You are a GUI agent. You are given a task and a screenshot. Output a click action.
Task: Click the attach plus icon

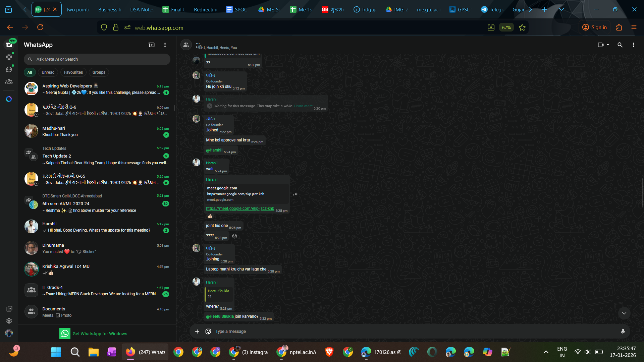(197, 331)
